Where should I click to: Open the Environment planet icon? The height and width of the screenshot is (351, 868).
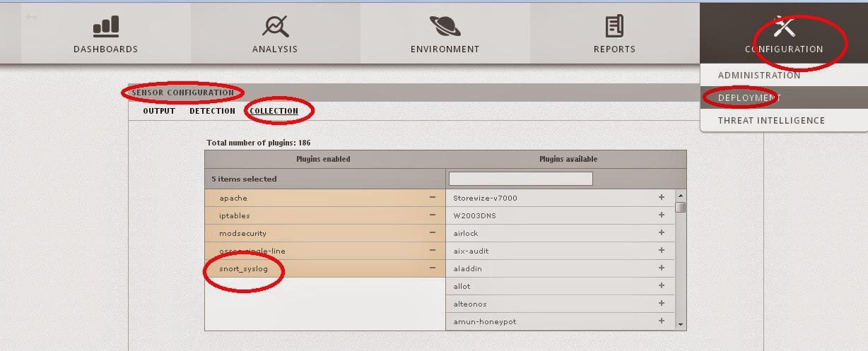pos(445,26)
